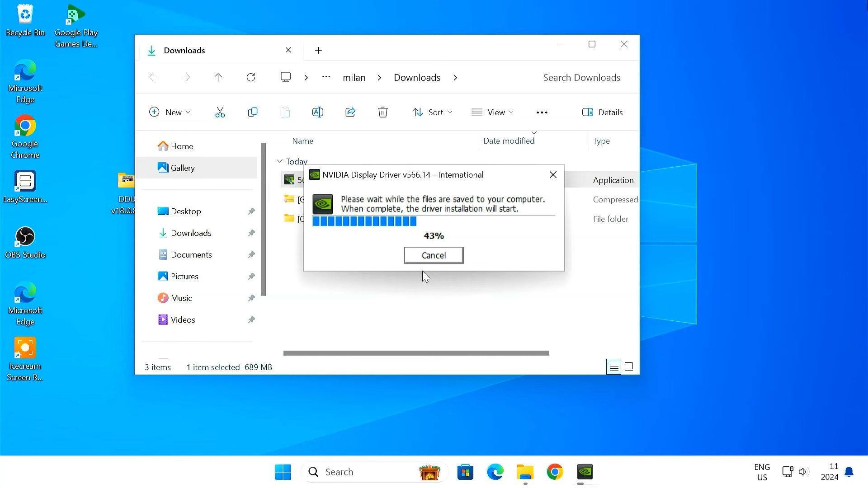The width and height of the screenshot is (868, 488).
Task: Click the NVIDIA extraction progress bar
Action: (434, 221)
